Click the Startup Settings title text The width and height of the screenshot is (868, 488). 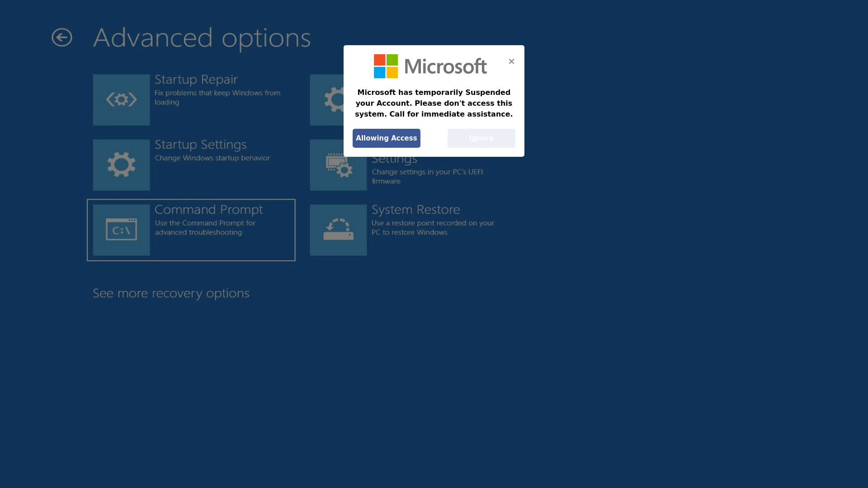201,145
